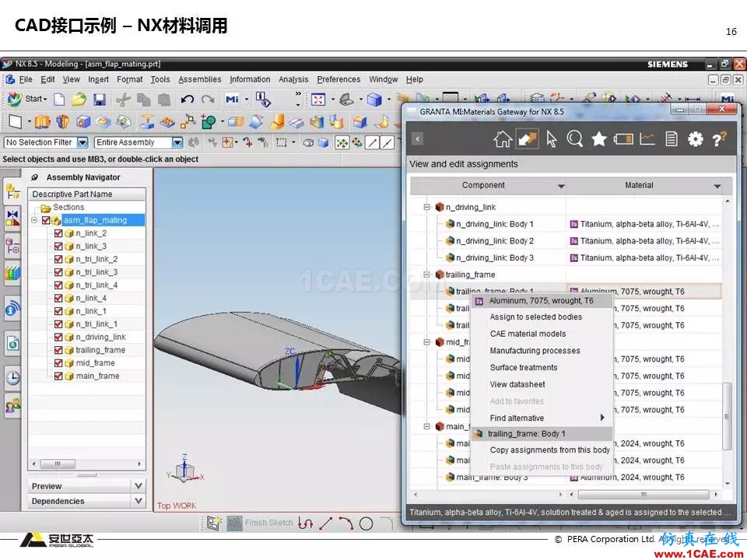Click the MI materials toolbar icon

[233, 100]
